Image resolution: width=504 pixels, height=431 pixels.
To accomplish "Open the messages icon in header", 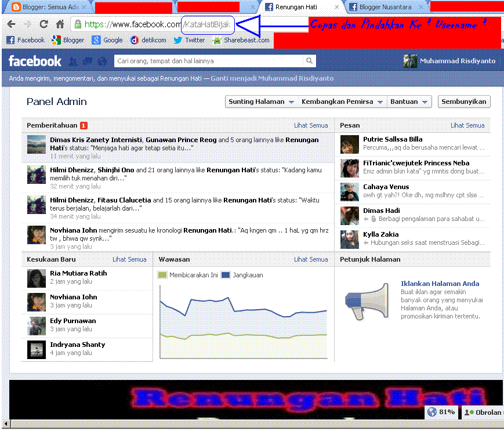I will point(88,61).
